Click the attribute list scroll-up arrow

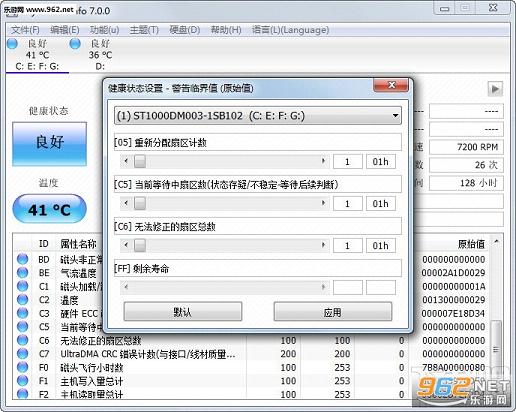pos(496,241)
